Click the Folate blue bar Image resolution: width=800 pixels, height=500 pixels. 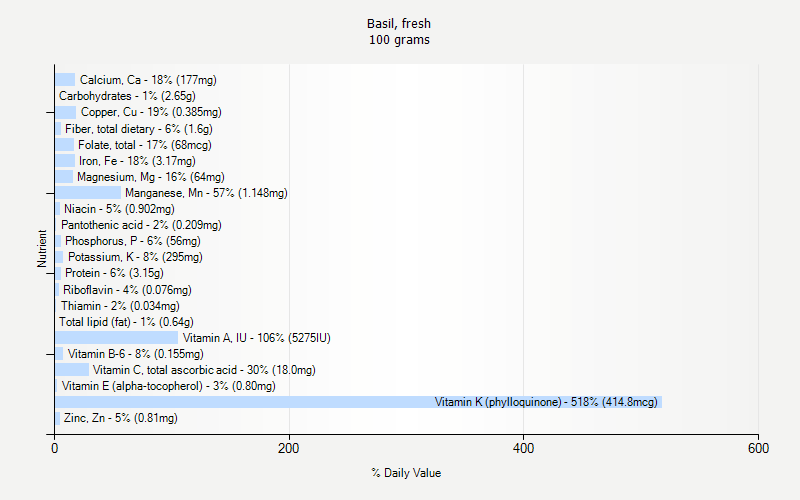pyautogui.click(x=65, y=145)
